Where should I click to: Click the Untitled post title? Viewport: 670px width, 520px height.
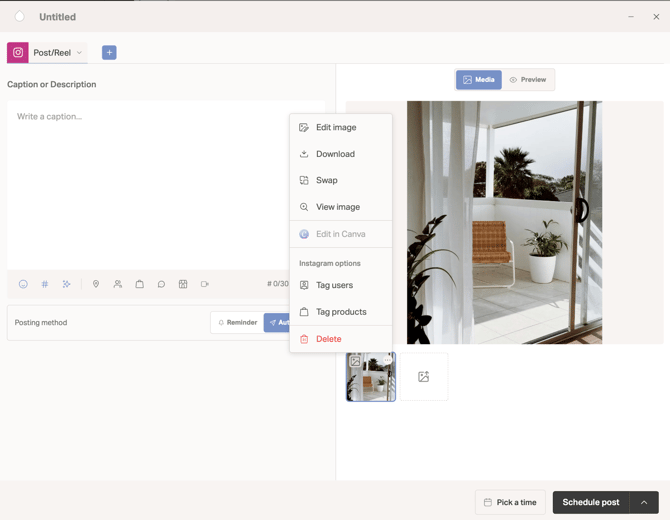(x=58, y=17)
